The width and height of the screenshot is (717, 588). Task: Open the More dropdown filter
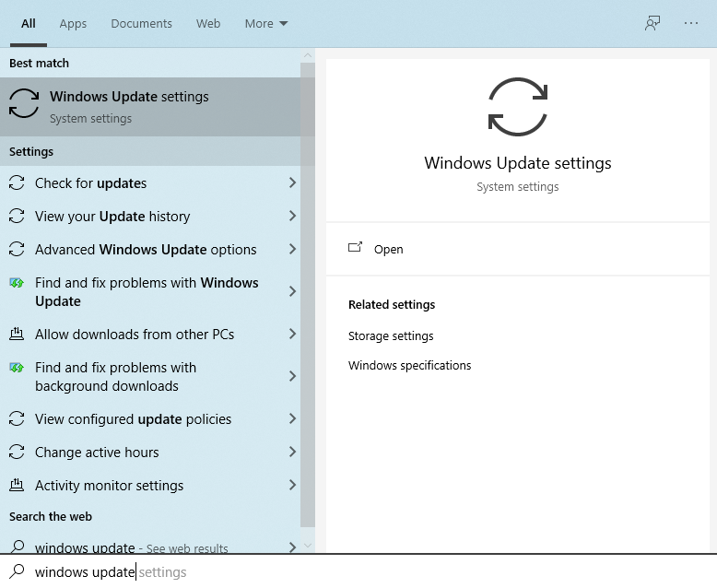point(266,23)
